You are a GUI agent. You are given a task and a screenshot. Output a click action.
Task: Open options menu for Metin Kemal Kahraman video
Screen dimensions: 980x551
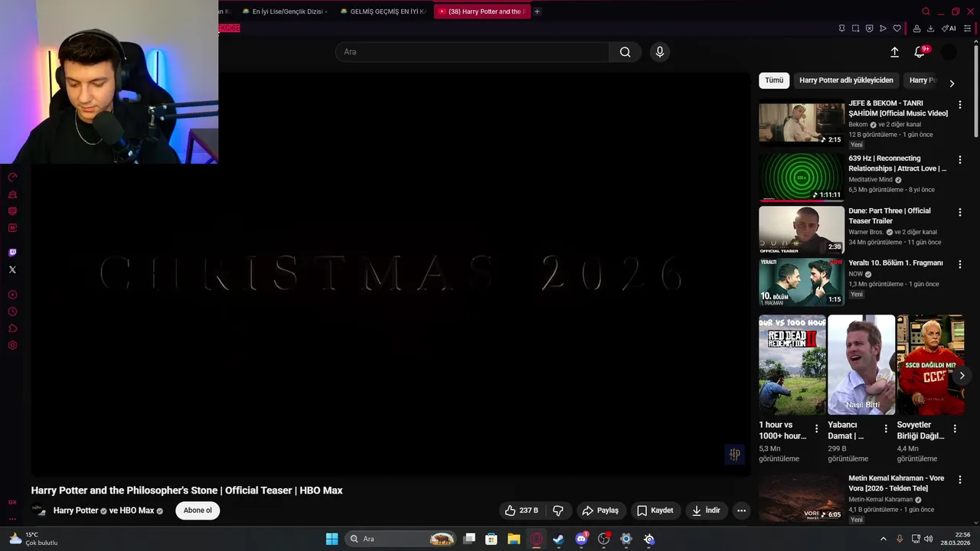[959, 480]
